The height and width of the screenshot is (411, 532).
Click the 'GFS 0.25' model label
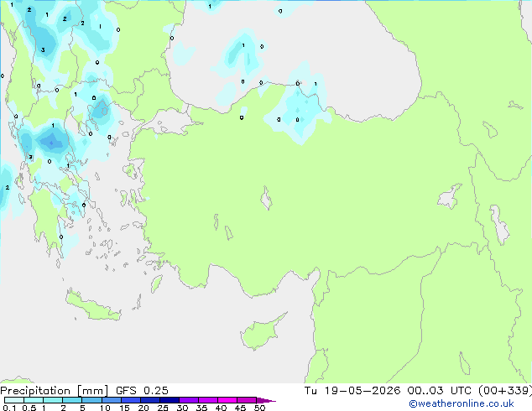pyautogui.click(x=142, y=391)
